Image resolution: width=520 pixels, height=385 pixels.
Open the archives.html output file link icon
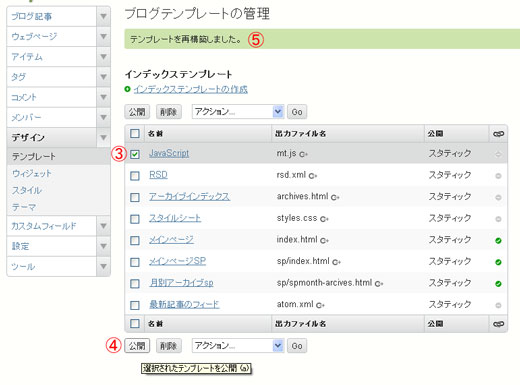click(335, 197)
